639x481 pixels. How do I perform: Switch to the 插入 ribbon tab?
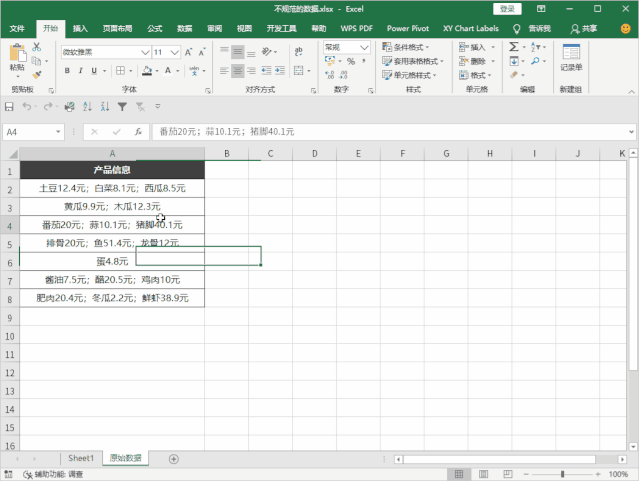(x=80, y=29)
